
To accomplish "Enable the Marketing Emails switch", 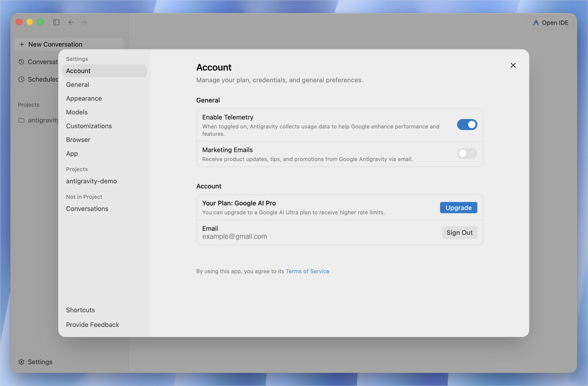I will (x=467, y=154).
